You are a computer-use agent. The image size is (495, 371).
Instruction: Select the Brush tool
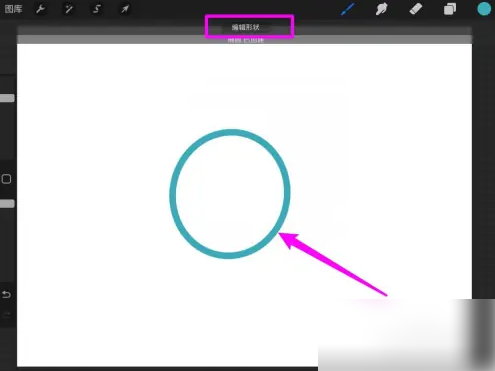(347, 9)
